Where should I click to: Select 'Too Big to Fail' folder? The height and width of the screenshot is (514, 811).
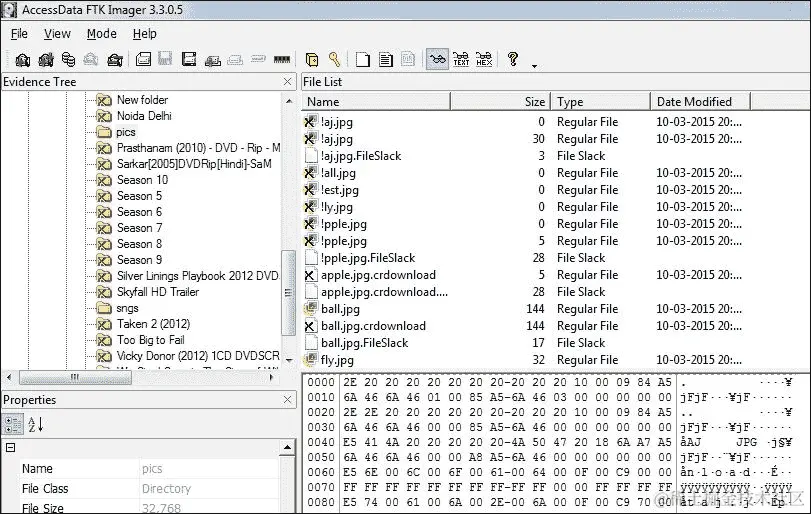tap(151, 340)
